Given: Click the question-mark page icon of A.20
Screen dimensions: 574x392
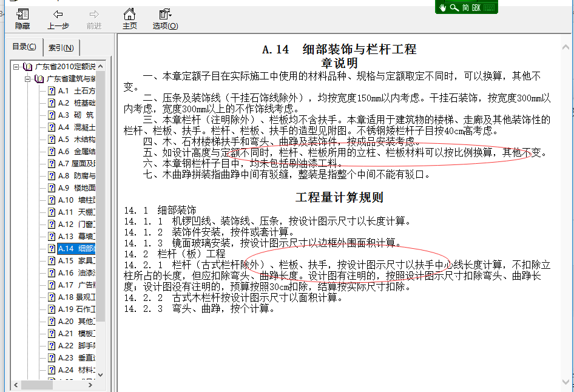Looking at the screenshot, I should pyautogui.click(x=52, y=321).
